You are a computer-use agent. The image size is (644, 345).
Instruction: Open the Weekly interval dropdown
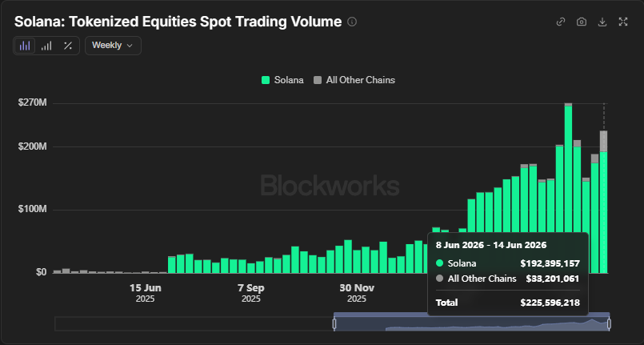click(x=113, y=46)
